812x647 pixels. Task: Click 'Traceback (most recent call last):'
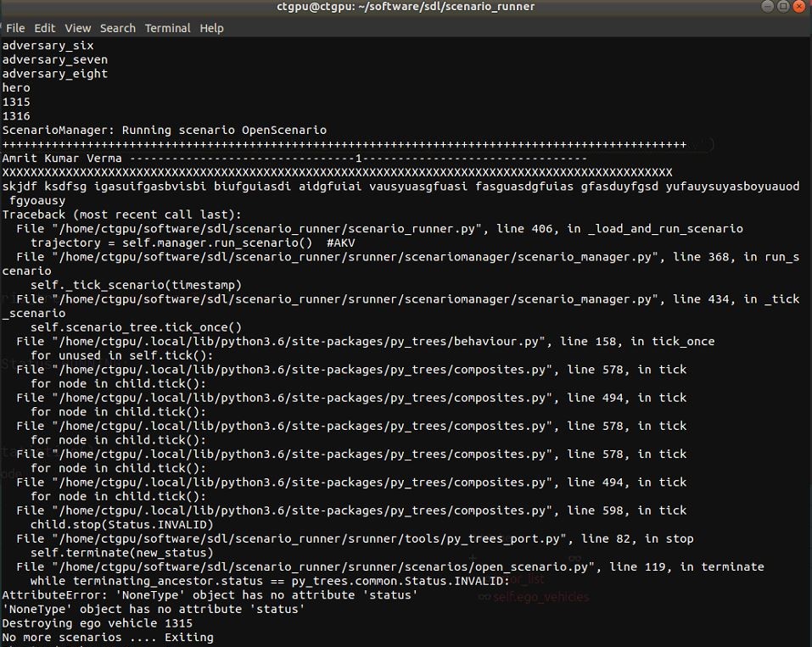[x=121, y=215]
